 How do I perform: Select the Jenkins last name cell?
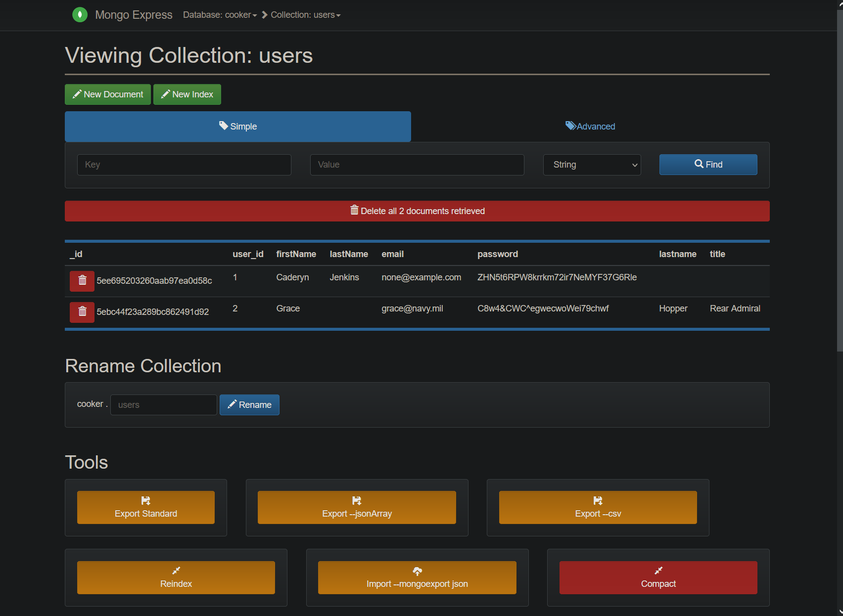pos(344,277)
